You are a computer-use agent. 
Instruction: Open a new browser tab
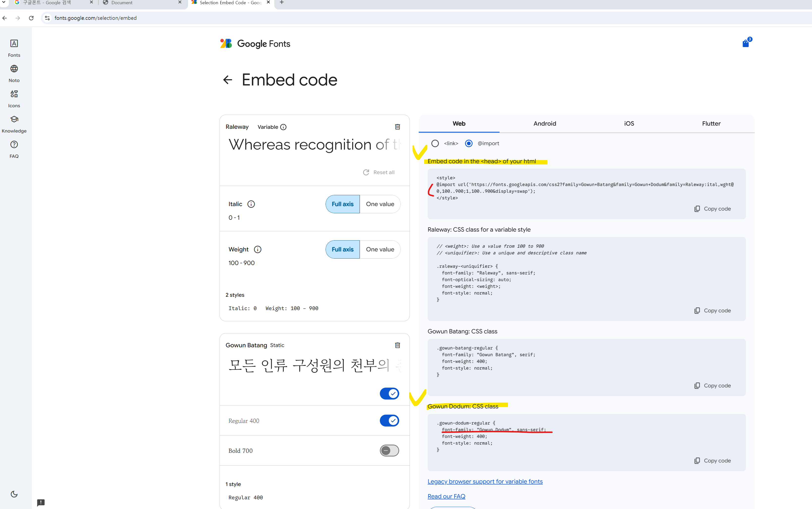(x=281, y=3)
